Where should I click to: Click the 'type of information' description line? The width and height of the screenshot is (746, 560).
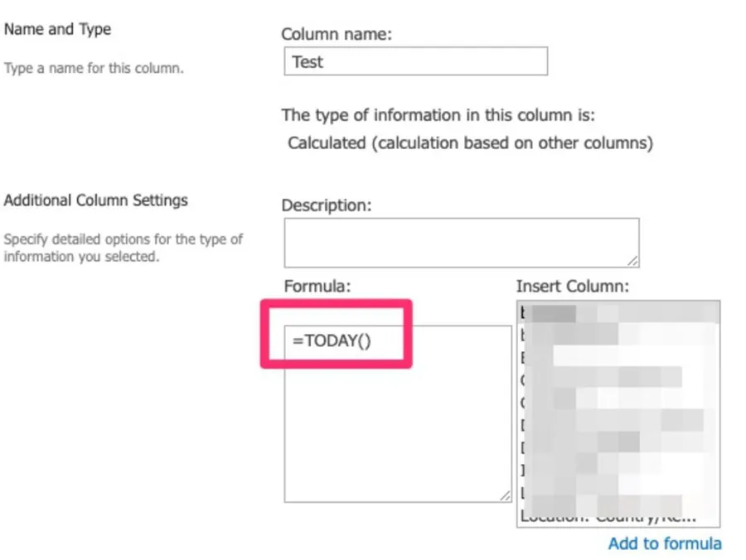tap(438, 114)
